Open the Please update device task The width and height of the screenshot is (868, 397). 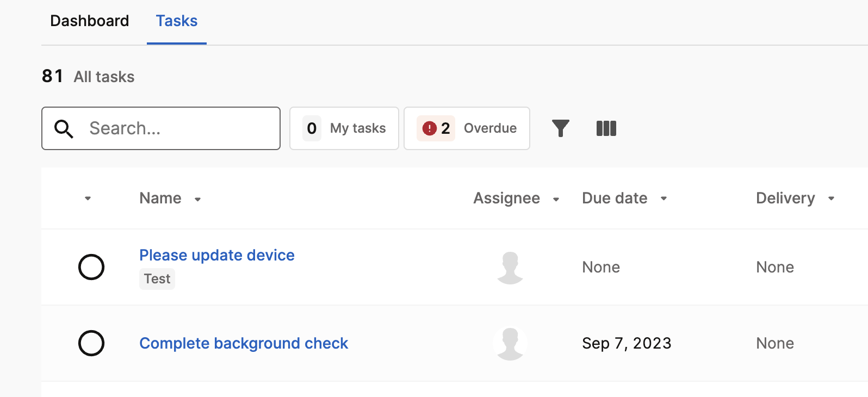click(x=217, y=255)
